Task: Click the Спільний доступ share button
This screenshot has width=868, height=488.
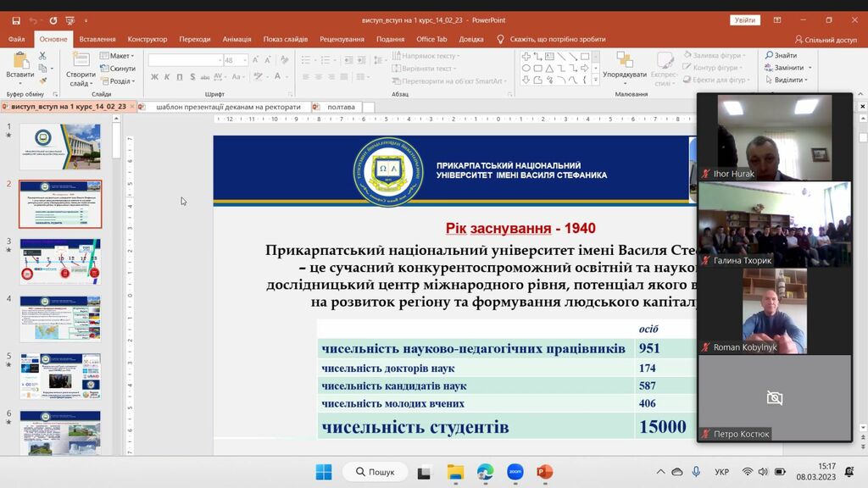Action: [825, 39]
